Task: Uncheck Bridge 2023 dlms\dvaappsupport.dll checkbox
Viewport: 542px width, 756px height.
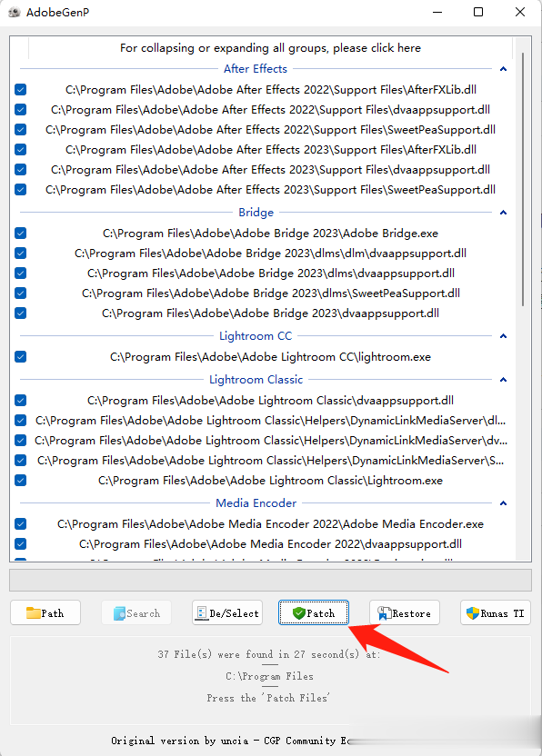Action: [20, 274]
